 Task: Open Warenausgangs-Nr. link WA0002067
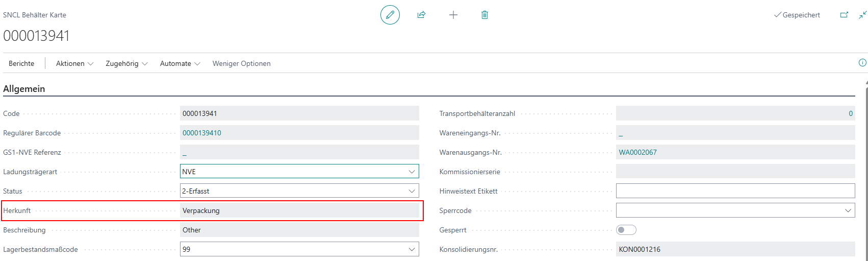tap(637, 152)
